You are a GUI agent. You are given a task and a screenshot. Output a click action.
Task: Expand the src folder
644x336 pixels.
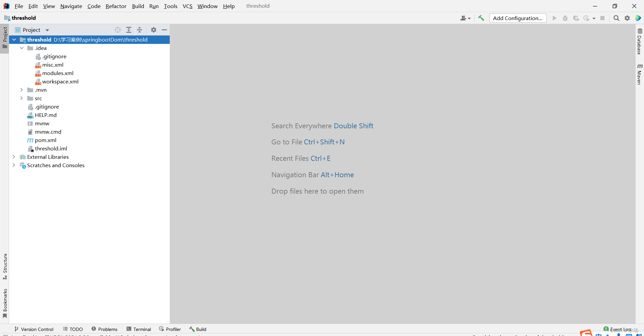(21, 98)
